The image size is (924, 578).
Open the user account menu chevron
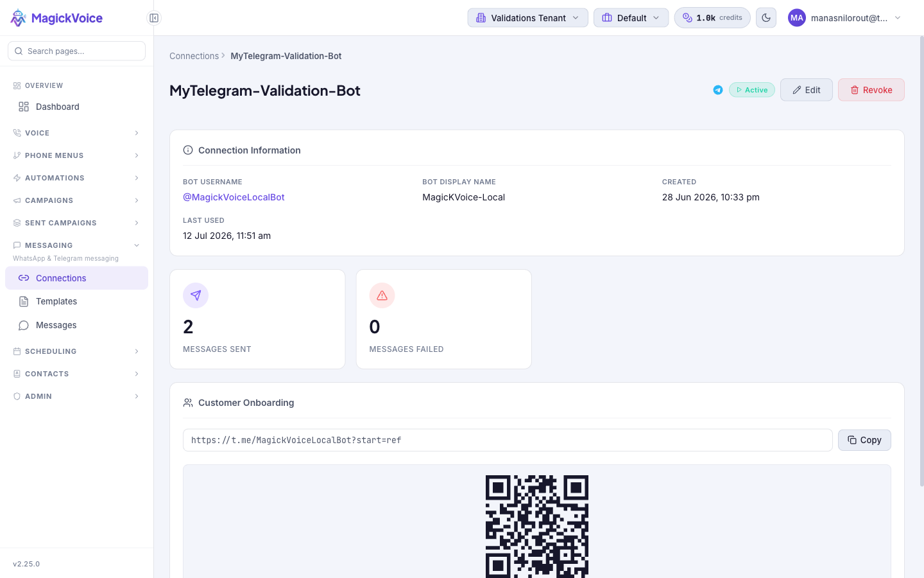(x=898, y=18)
